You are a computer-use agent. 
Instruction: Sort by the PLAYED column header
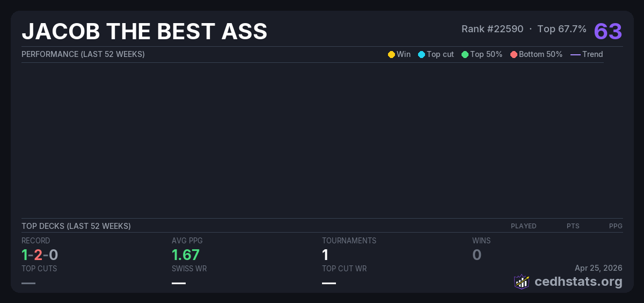523,226
